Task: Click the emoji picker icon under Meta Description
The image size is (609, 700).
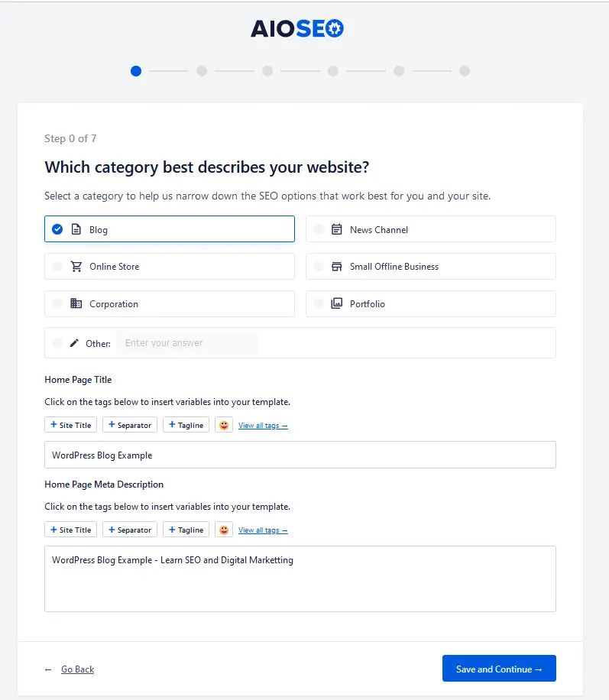Action: (224, 530)
